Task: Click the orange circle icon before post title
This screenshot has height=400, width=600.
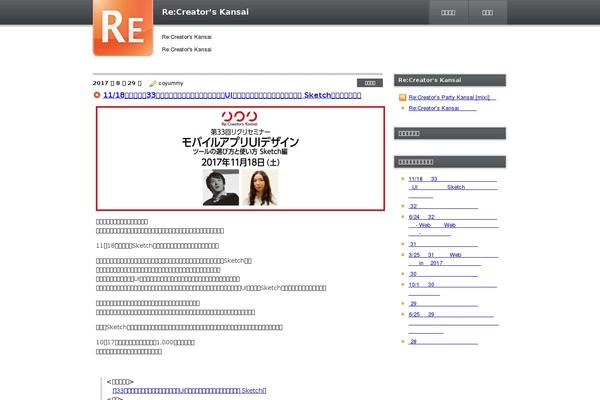Action: (x=97, y=95)
